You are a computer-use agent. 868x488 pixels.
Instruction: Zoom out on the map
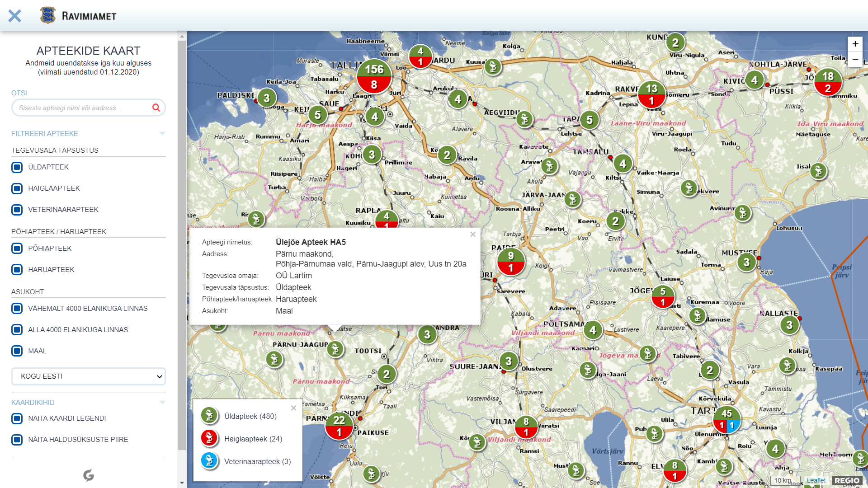point(855,59)
